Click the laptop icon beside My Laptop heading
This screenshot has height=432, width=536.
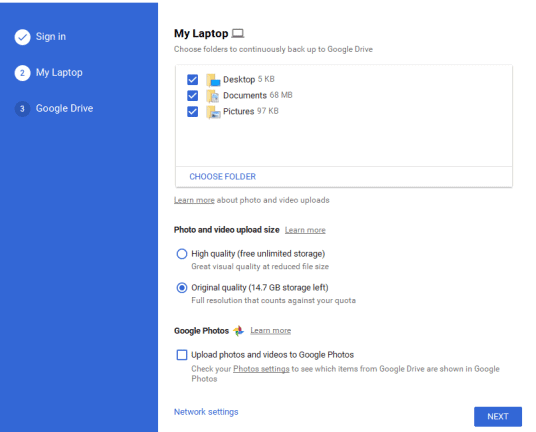coord(238,33)
